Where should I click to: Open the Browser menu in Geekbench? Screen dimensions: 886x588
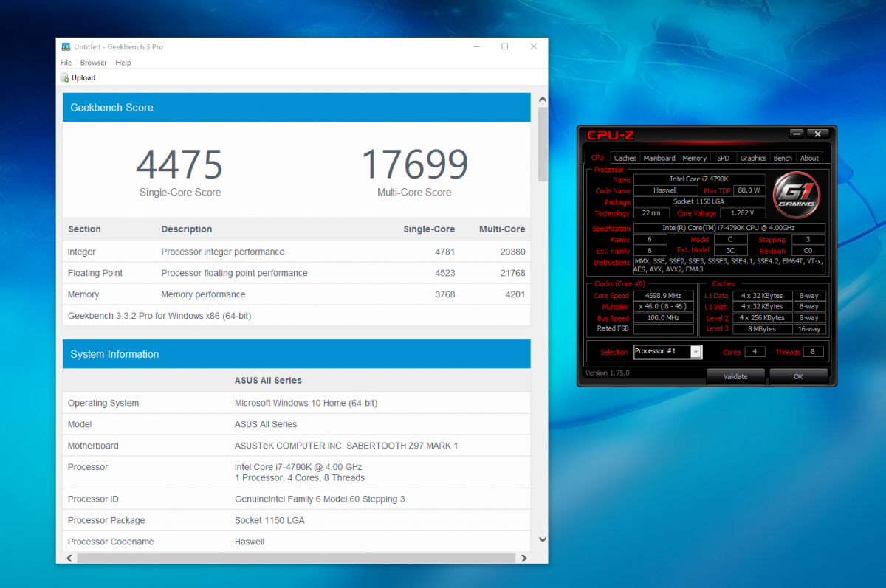[x=94, y=63]
